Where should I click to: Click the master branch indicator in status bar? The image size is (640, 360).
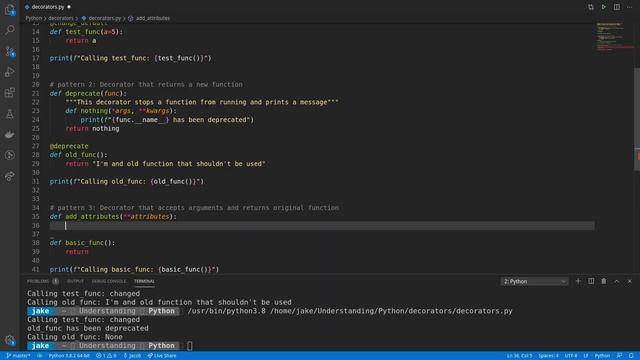(x=18, y=356)
